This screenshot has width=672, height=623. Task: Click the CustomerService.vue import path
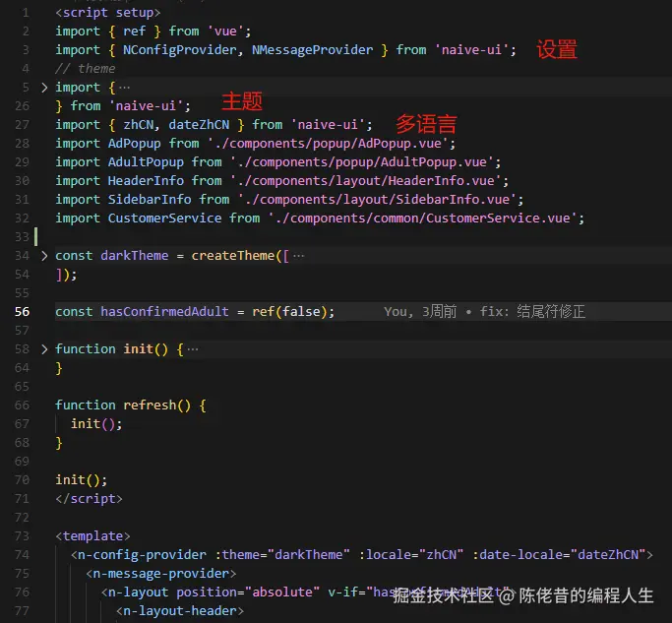pos(422,218)
